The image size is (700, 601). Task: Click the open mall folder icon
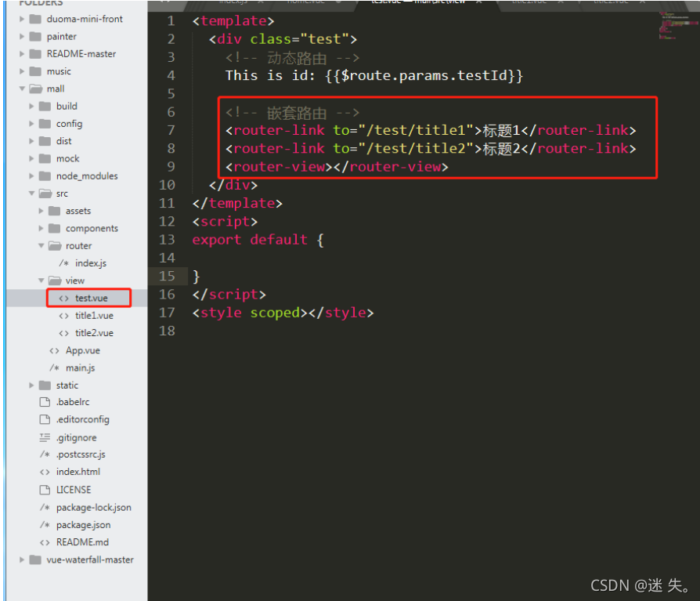coord(35,89)
